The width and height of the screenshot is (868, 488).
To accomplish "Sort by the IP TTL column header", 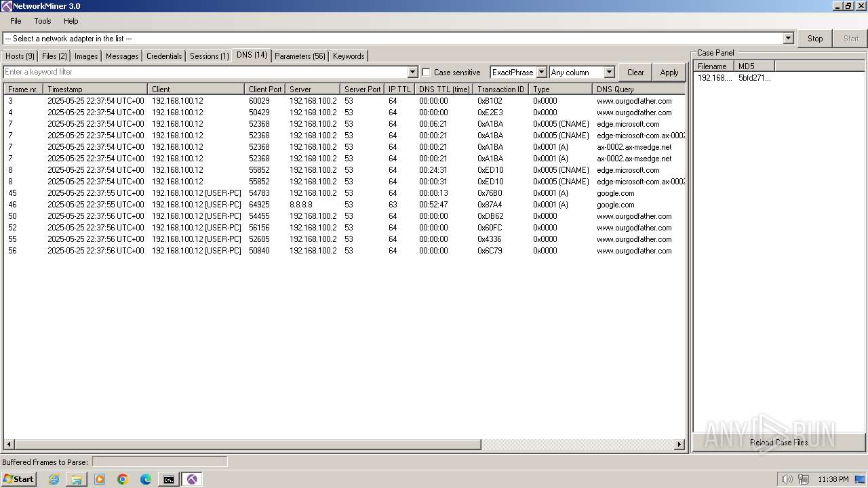I will (x=399, y=89).
